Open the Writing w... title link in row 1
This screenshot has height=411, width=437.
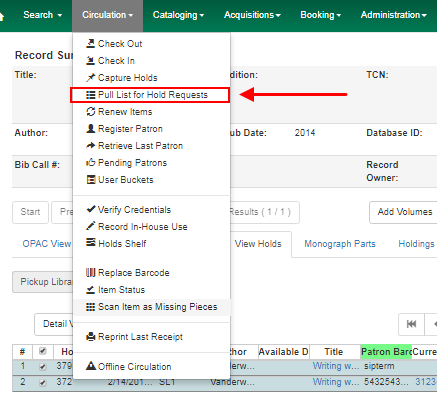(x=336, y=366)
